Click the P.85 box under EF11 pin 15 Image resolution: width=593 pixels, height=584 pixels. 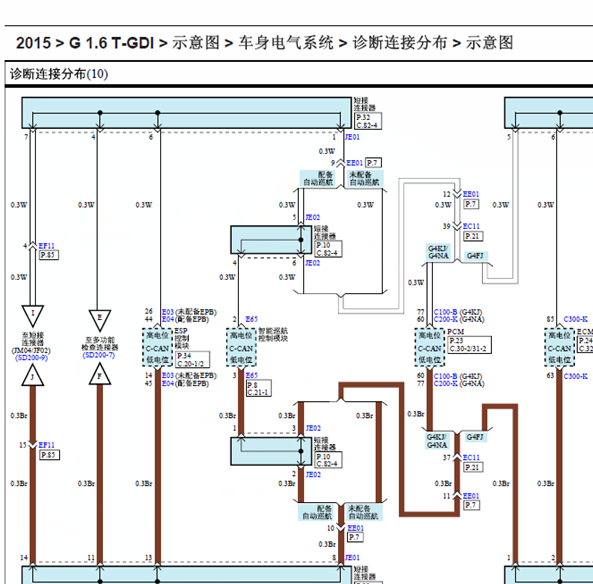pyautogui.click(x=49, y=455)
